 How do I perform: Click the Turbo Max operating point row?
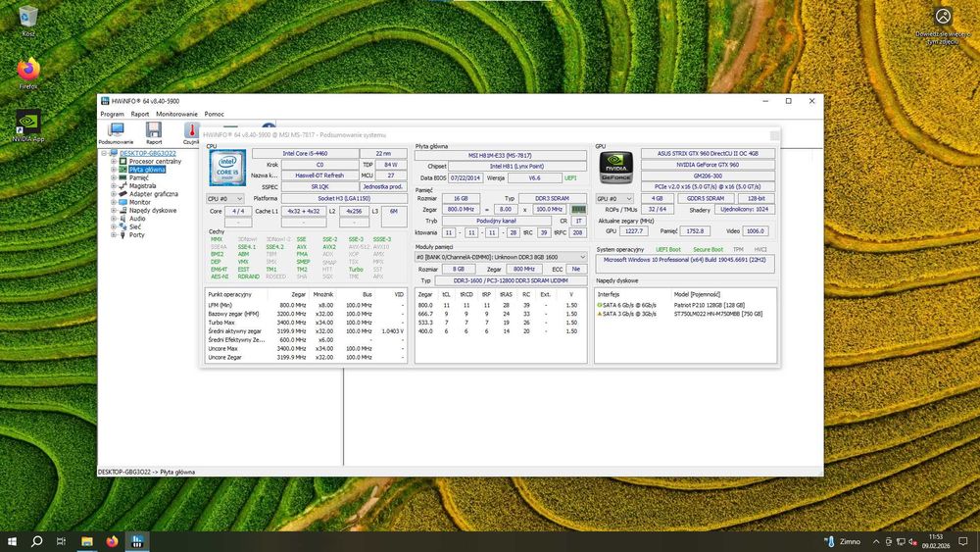pos(306,323)
